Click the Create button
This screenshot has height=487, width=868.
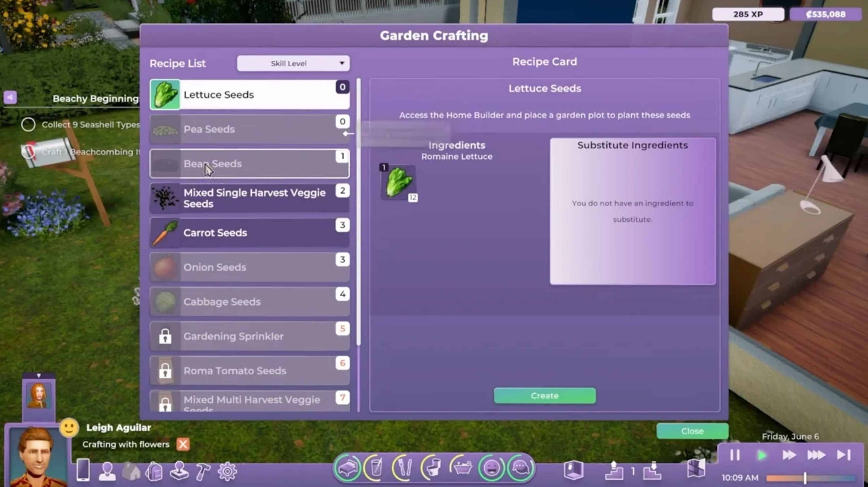coord(544,395)
